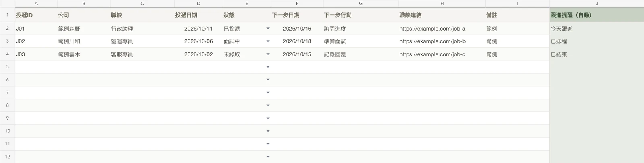Click the 公司 header cell
This screenshot has width=644, height=163.
(x=84, y=15)
